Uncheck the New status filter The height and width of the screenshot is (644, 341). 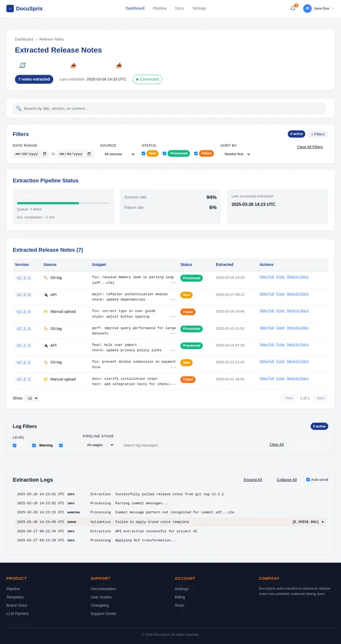(x=143, y=153)
